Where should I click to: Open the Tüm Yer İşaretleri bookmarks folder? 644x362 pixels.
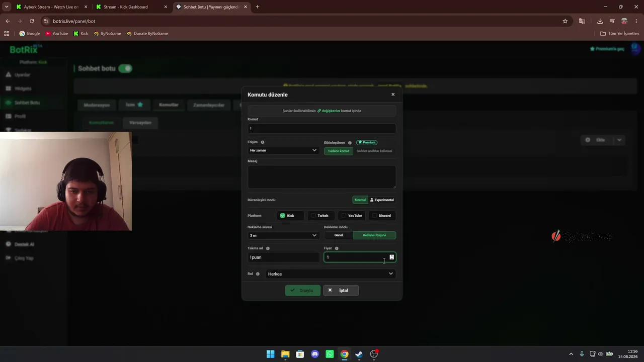coord(620,34)
